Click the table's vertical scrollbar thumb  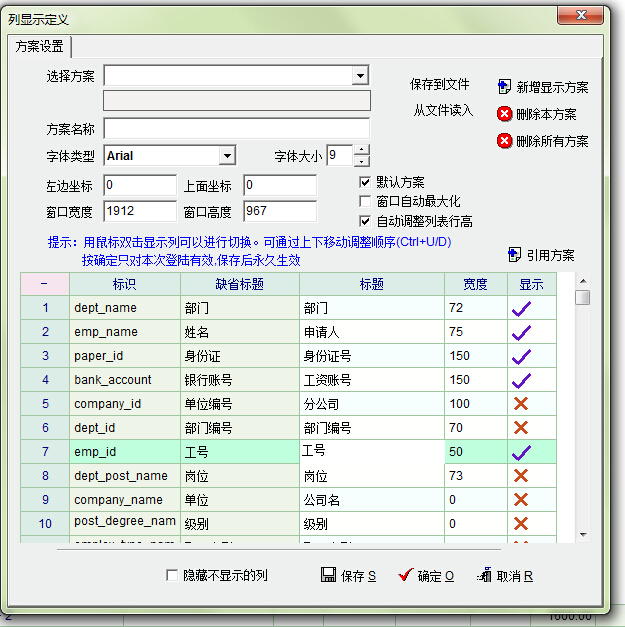tap(582, 297)
